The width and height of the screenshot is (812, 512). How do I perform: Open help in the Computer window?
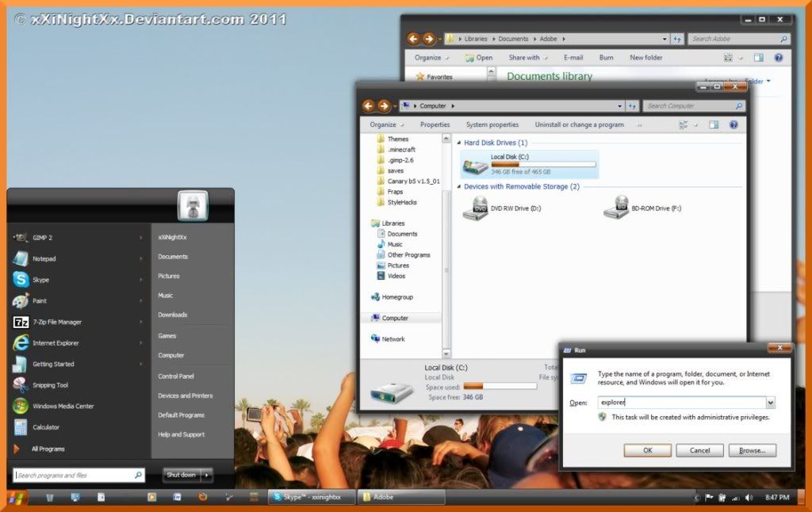733,124
